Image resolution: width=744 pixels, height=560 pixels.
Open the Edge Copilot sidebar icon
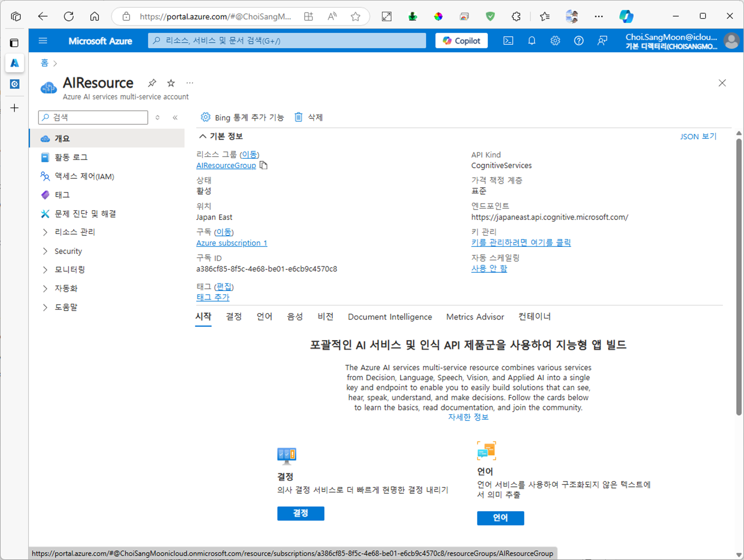(x=626, y=16)
